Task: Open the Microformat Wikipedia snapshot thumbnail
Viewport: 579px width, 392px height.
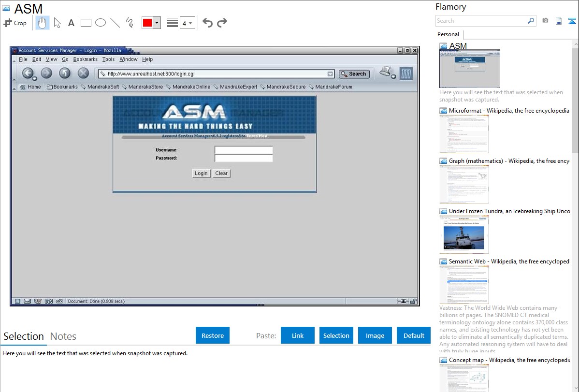Action: pyautogui.click(x=464, y=134)
